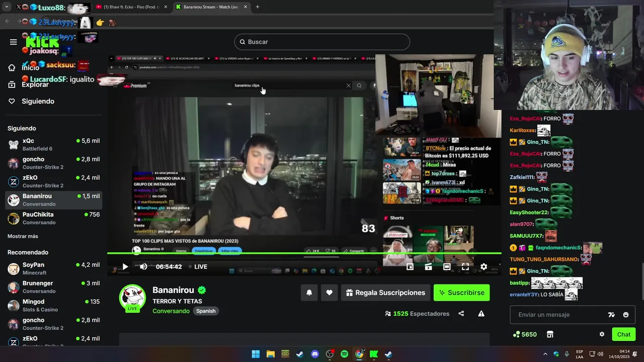The height and width of the screenshot is (362, 644).
Task: Click username EasyShooter22 in chat
Action: tap(529, 213)
